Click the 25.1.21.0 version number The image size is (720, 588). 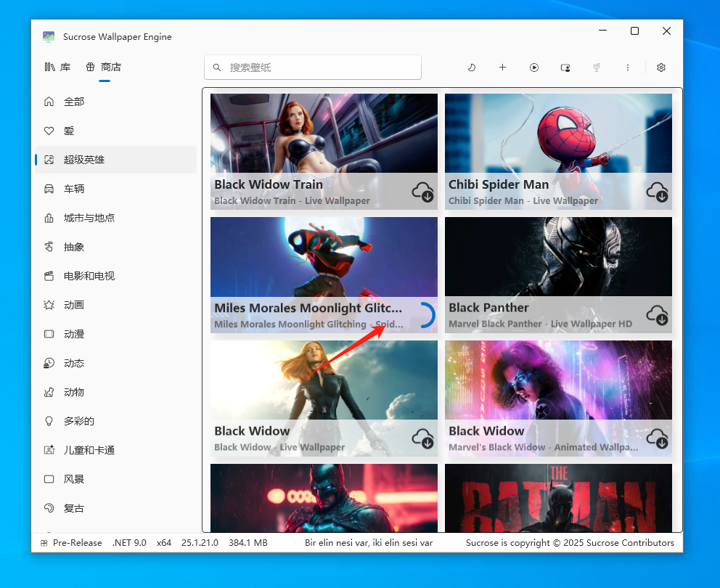200,542
